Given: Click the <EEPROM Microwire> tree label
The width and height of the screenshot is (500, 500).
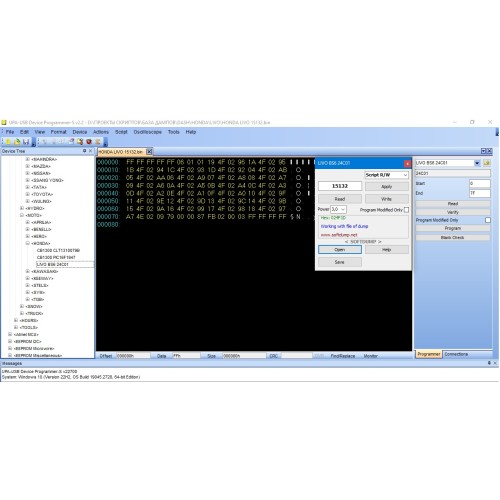Looking at the screenshot, I should [34, 348].
